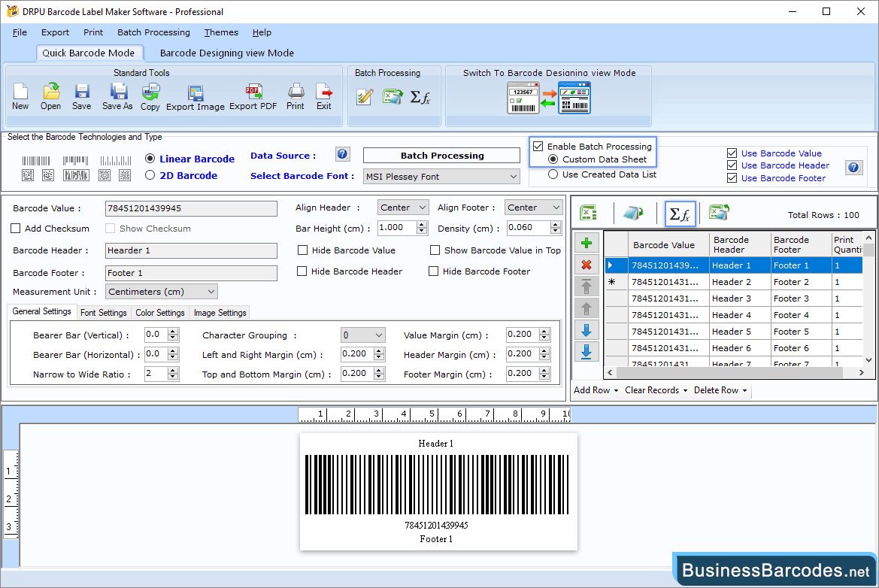Viewport: 879px width, 588px height.
Task: Open the Themes menu
Action: click(221, 32)
